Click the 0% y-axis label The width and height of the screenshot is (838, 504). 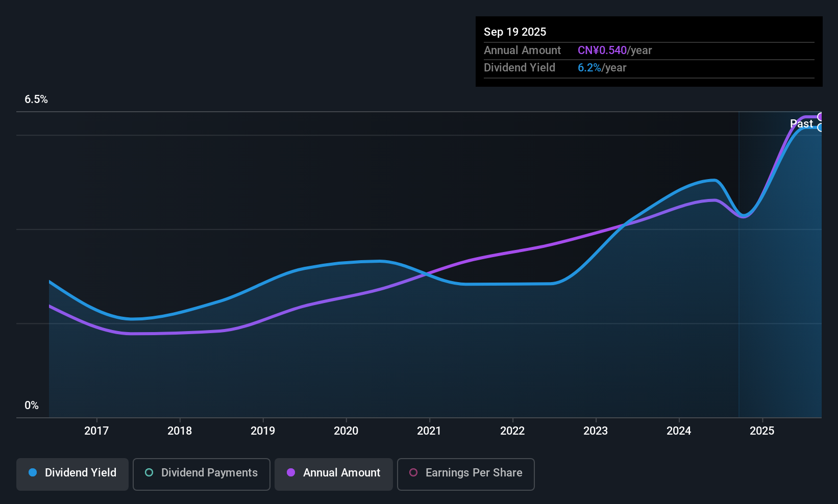tap(31, 405)
